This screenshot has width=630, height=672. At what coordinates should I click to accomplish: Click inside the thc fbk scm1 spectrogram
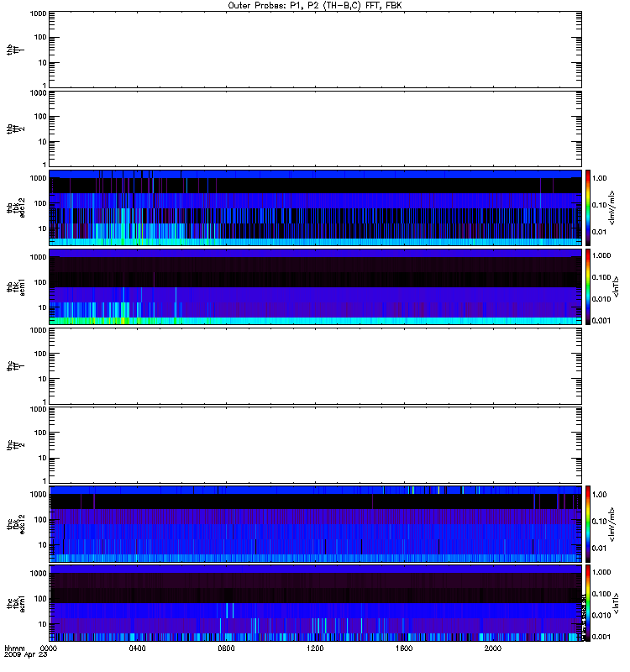pos(315,603)
